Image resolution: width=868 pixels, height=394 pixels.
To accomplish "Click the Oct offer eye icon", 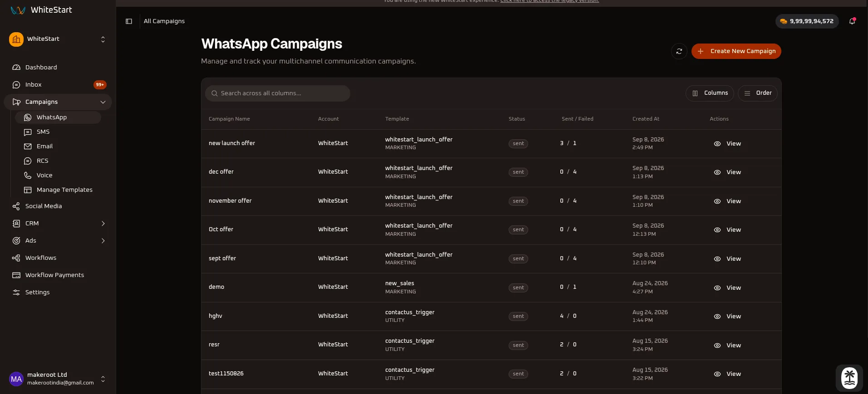I will 717,230.
